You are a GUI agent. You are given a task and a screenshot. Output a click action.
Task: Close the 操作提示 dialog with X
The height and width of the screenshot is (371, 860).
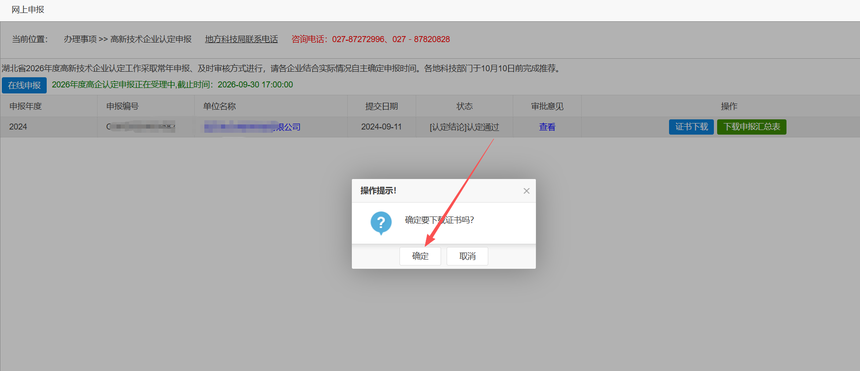(x=526, y=191)
